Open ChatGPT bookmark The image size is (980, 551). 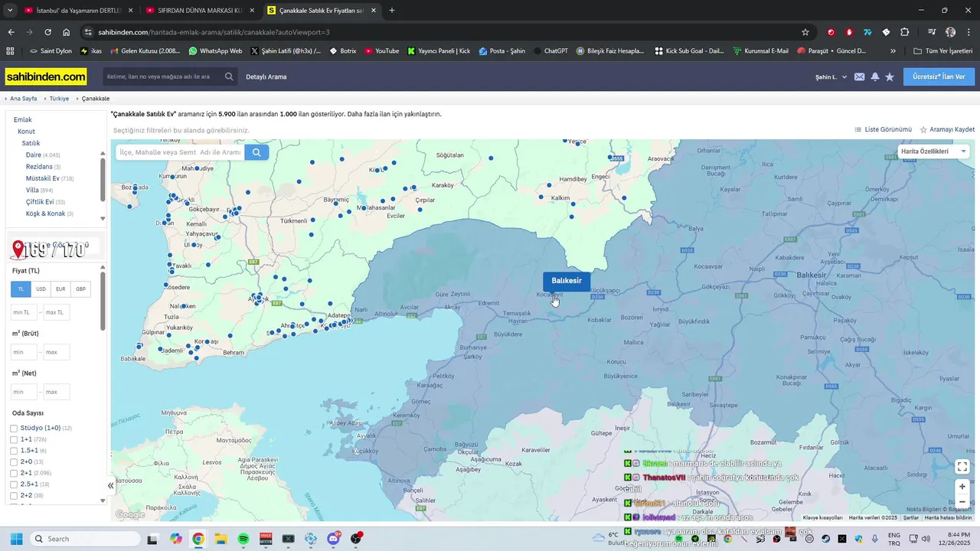click(x=550, y=51)
